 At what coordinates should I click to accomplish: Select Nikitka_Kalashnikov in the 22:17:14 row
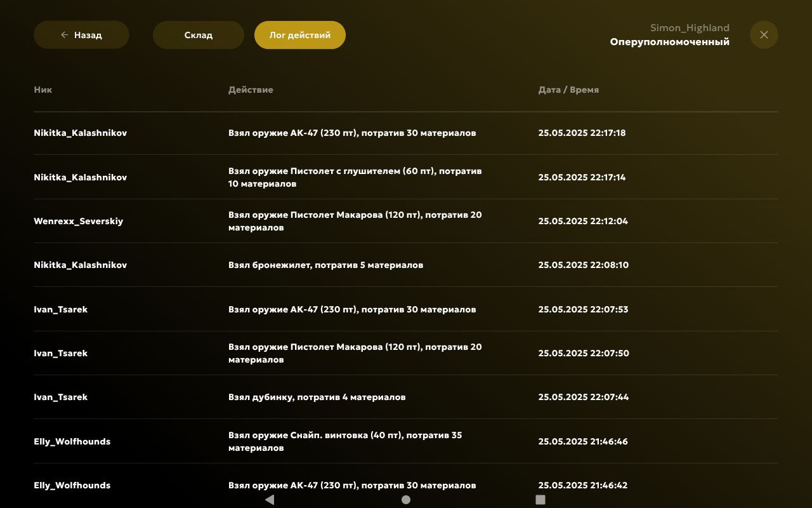coord(81,177)
